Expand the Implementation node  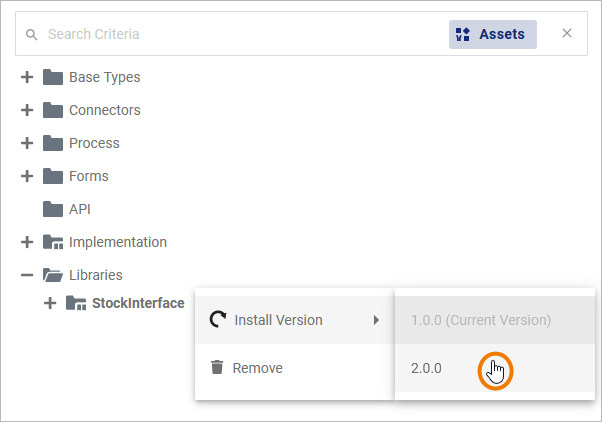(27, 242)
